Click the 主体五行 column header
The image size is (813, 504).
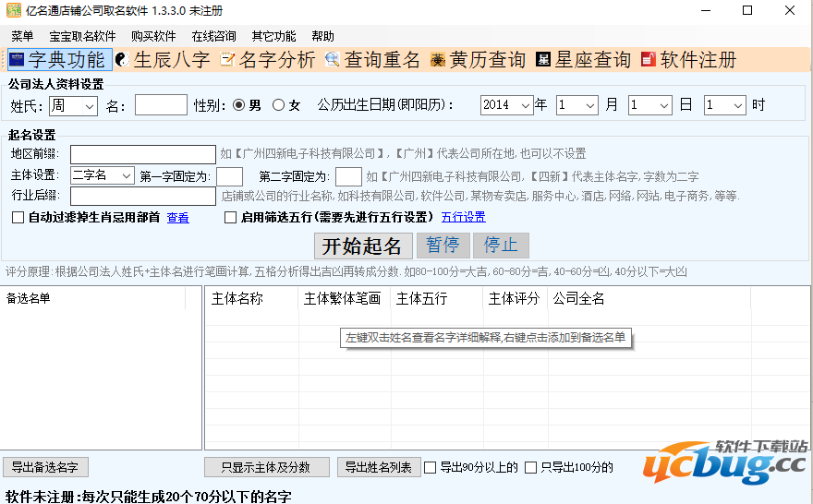coord(437,298)
